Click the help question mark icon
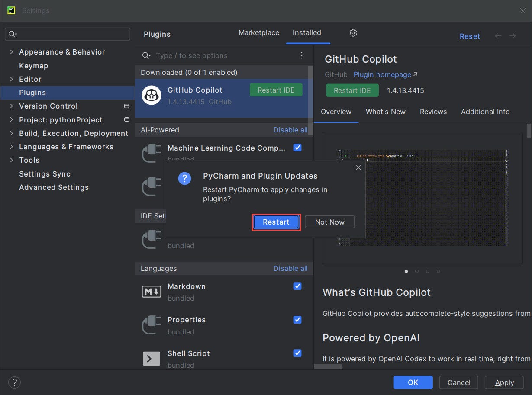The image size is (532, 395). coord(14,382)
